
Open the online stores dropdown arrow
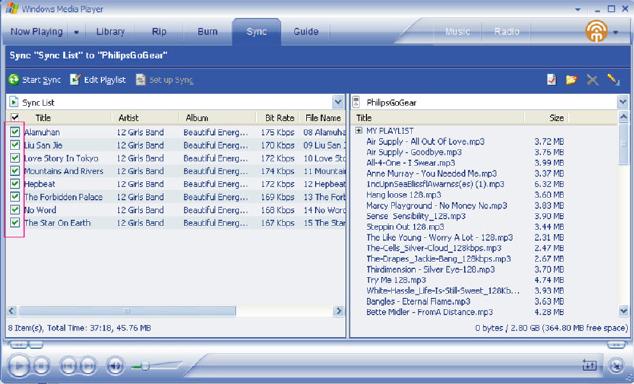pyautogui.click(x=615, y=32)
